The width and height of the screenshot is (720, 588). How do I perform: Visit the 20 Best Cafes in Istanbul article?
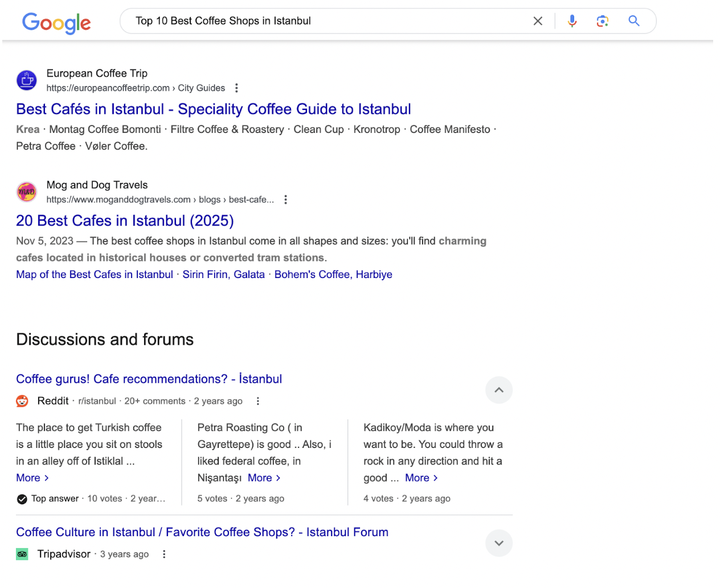125,220
